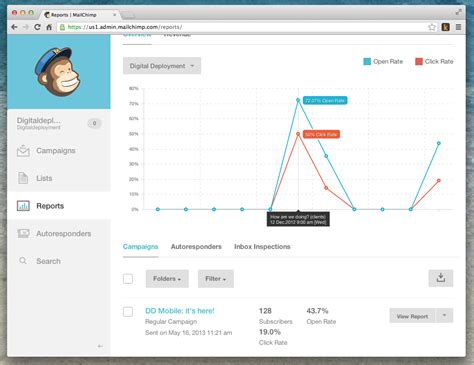Viewport: 474px width, 365px height.
Task: Click the 72.07% Open Rate peak point
Action: click(298, 100)
